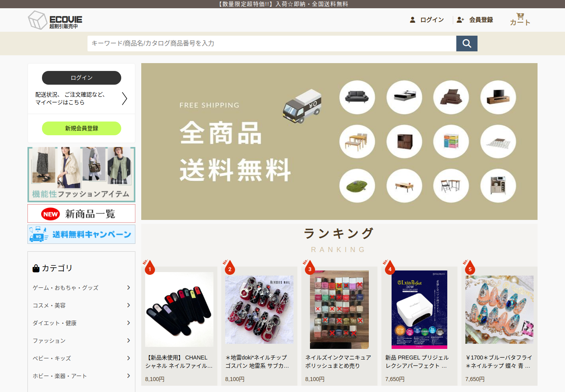Open ベビー・キッズ category
The width and height of the screenshot is (565, 392).
click(x=82, y=358)
